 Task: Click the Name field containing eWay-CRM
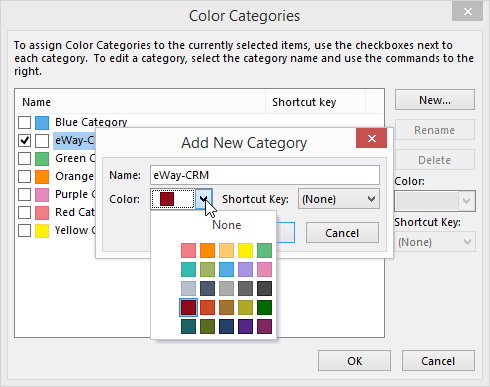265,175
